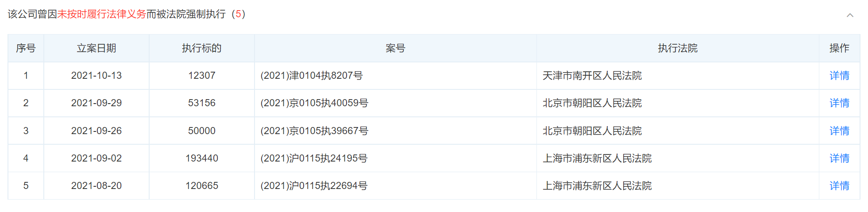Open 详情 for case 京0105执40059号
The width and height of the screenshot is (868, 212).
click(839, 103)
